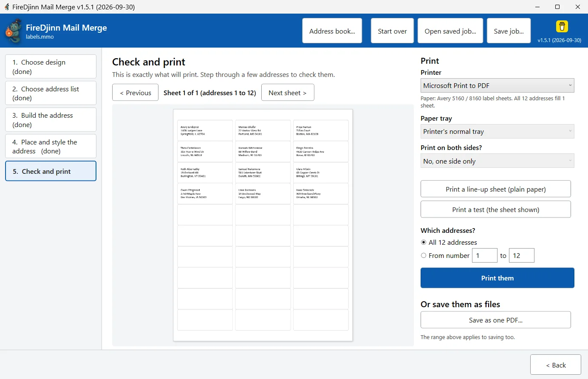This screenshot has height=379, width=588.
Task: Click "The range above applies to saving too."
Action: click(x=468, y=337)
